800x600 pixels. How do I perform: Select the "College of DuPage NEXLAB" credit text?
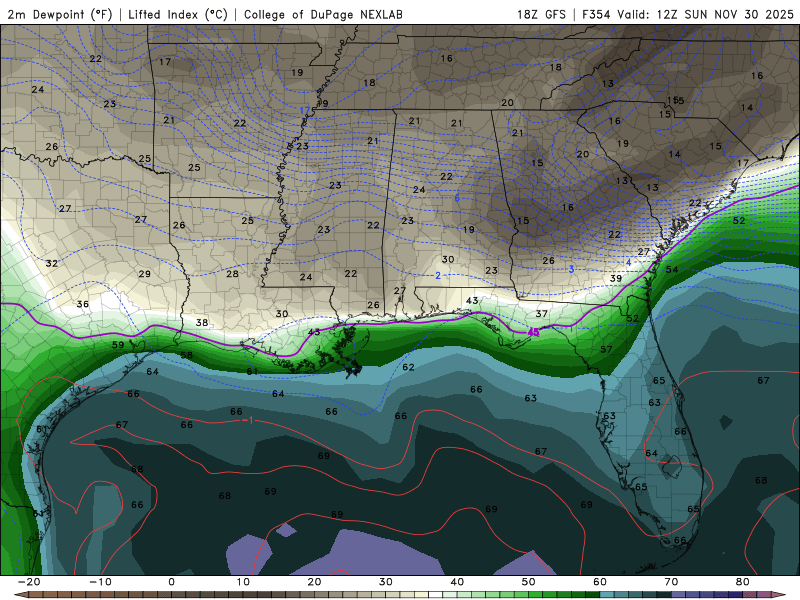(323, 14)
